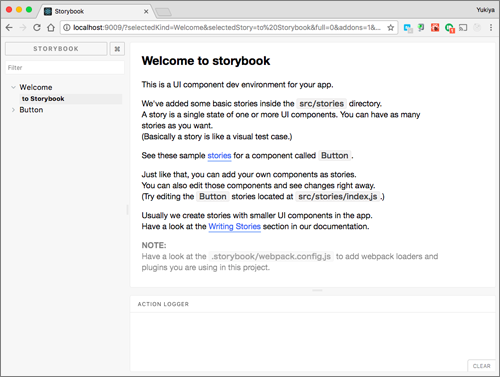Screen dimensions: 500x377
Task: Open the Chrome three-dot menu
Action: tap(491, 28)
